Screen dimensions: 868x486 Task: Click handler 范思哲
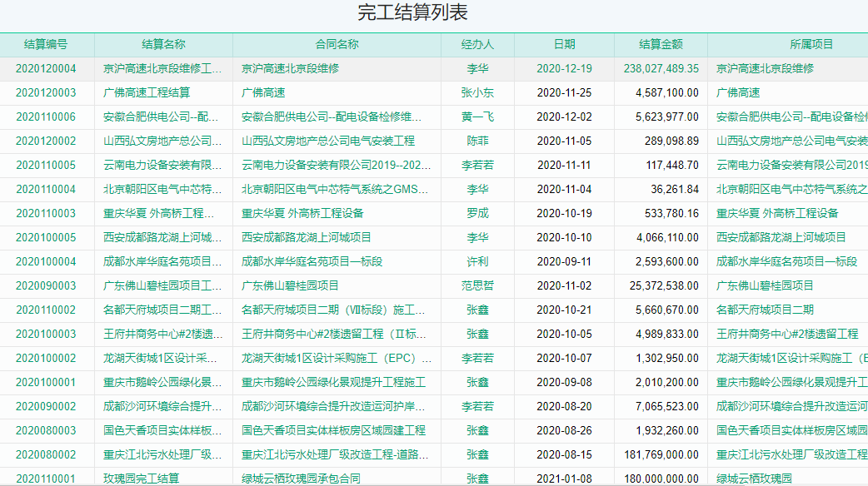tap(477, 285)
